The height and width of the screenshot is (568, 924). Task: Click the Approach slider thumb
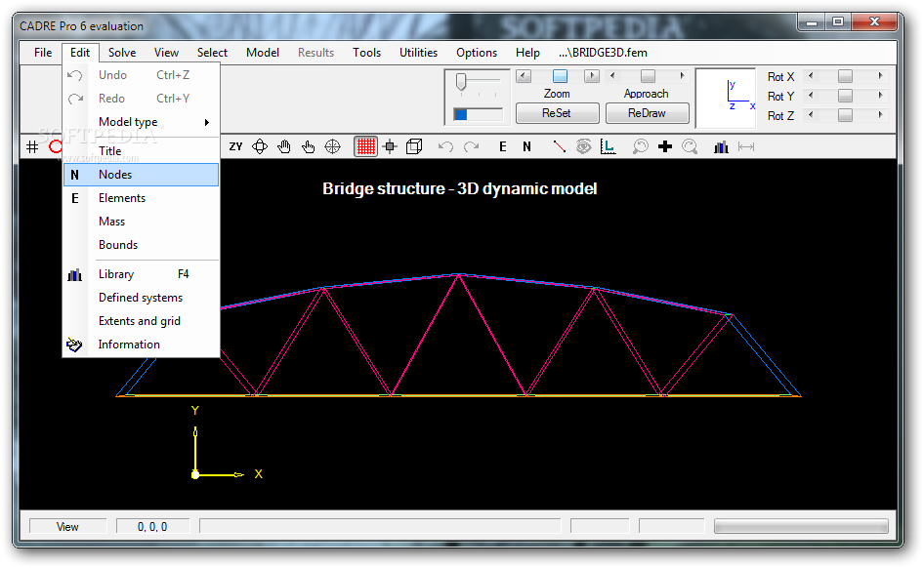[x=648, y=76]
